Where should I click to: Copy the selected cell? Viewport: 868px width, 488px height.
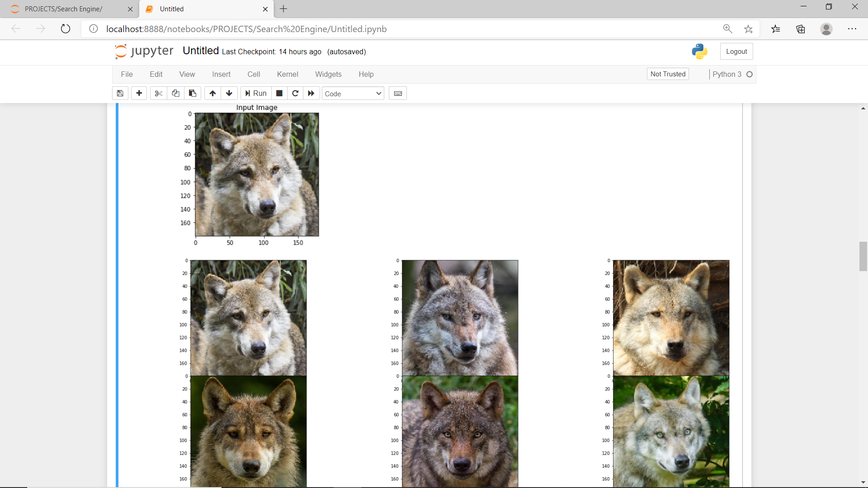pyautogui.click(x=175, y=93)
